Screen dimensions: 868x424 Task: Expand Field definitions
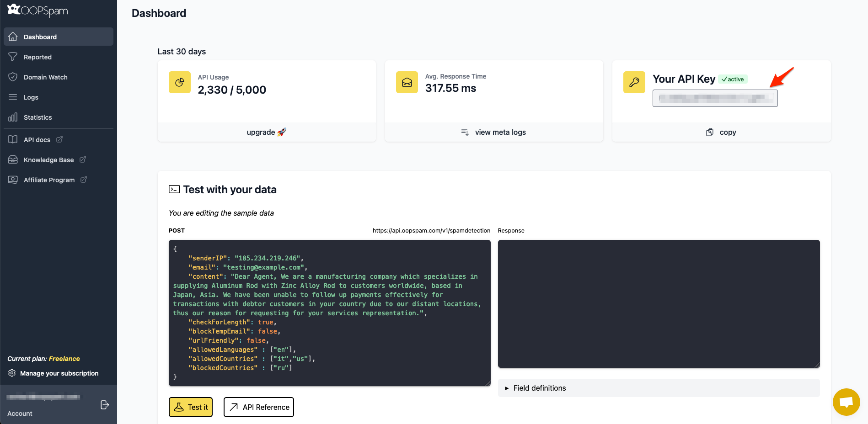pos(659,388)
